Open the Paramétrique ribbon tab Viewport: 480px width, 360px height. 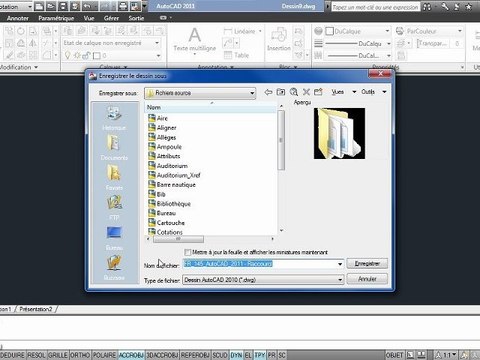56,18
